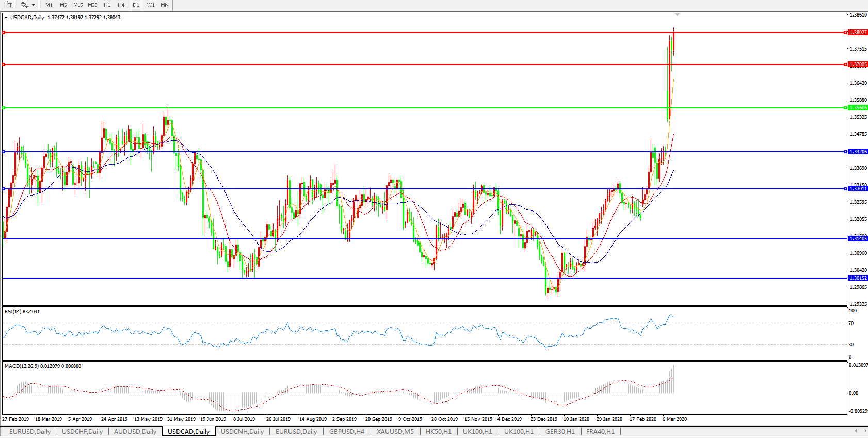Switch chart to H4 timeframe

[x=121, y=5]
